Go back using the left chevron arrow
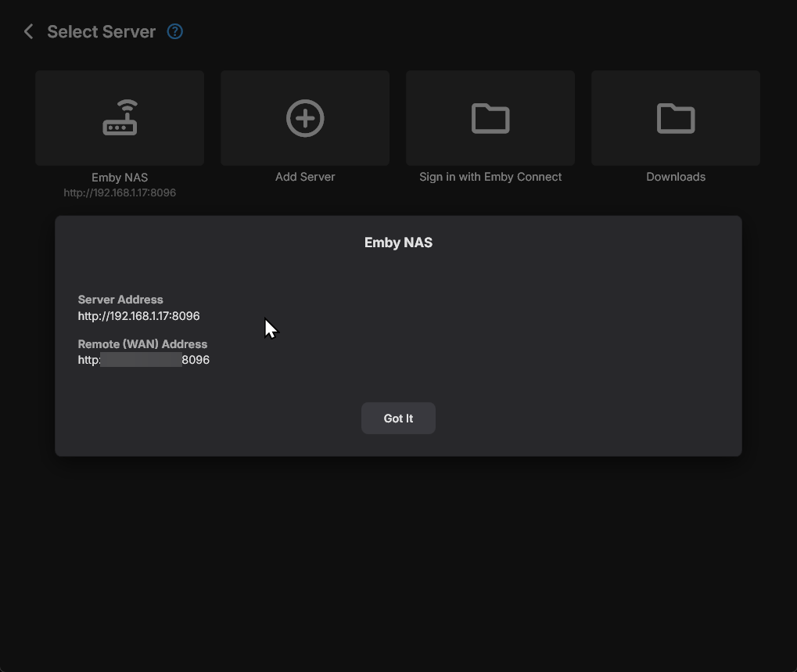 pyautogui.click(x=28, y=31)
